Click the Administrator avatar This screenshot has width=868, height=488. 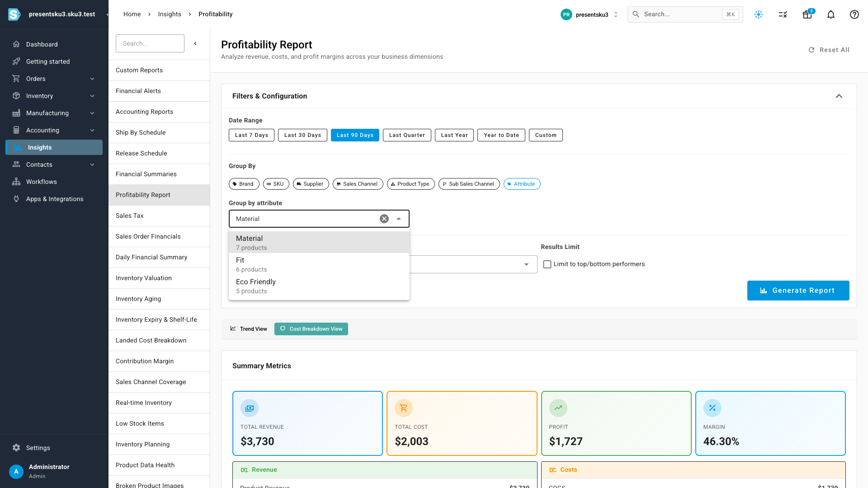pos(16,471)
